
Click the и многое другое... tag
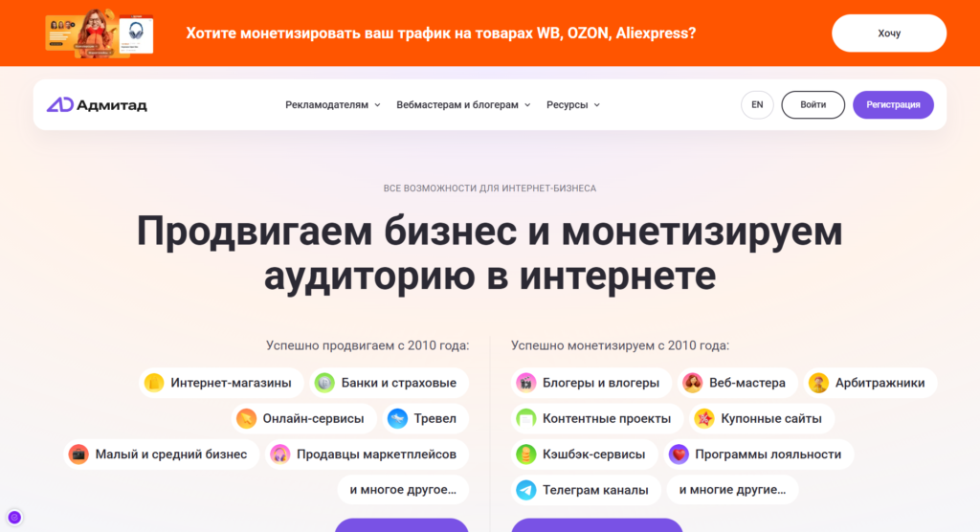click(x=403, y=490)
